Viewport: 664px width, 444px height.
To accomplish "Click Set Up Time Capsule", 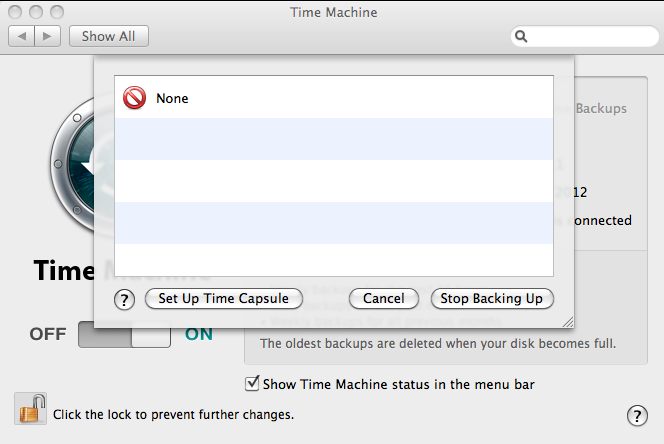I will 224,299.
